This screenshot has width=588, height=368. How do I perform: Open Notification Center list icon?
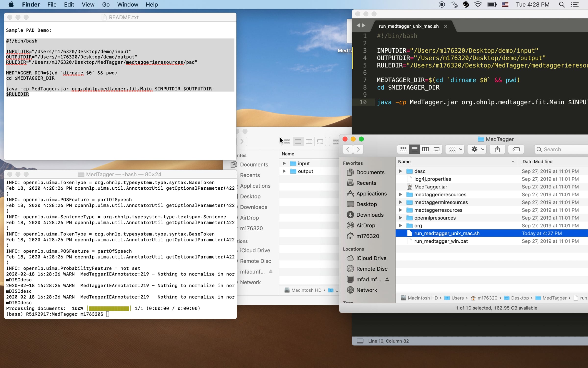click(575, 4)
